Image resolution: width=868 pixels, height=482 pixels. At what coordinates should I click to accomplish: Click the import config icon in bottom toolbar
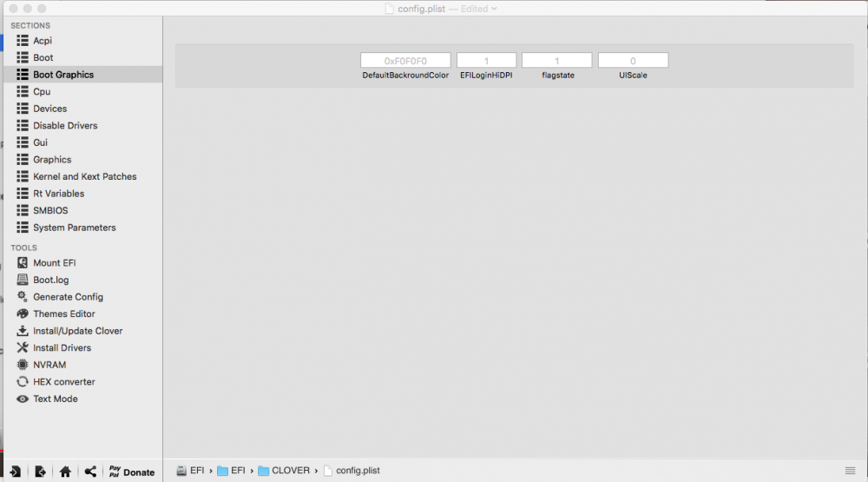click(x=15, y=472)
